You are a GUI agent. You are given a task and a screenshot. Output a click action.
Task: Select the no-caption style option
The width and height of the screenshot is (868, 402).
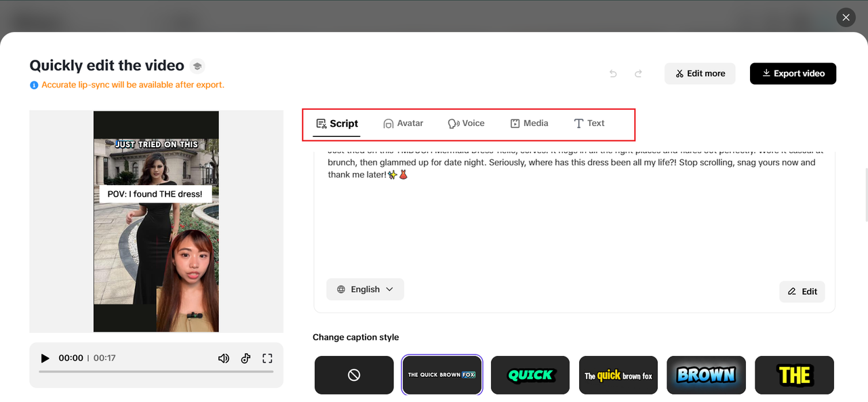354,375
